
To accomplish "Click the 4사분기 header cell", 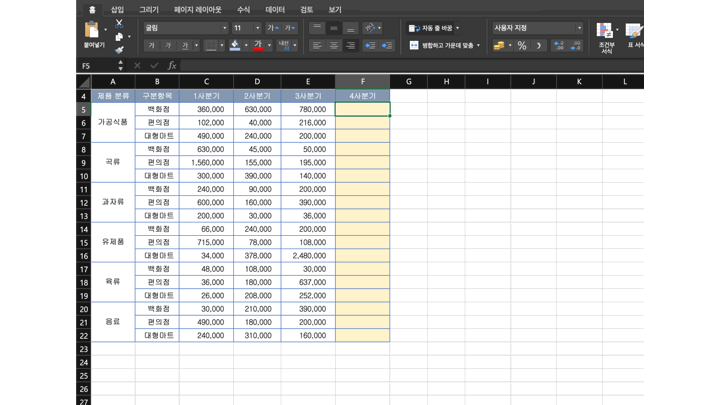I will (x=363, y=96).
